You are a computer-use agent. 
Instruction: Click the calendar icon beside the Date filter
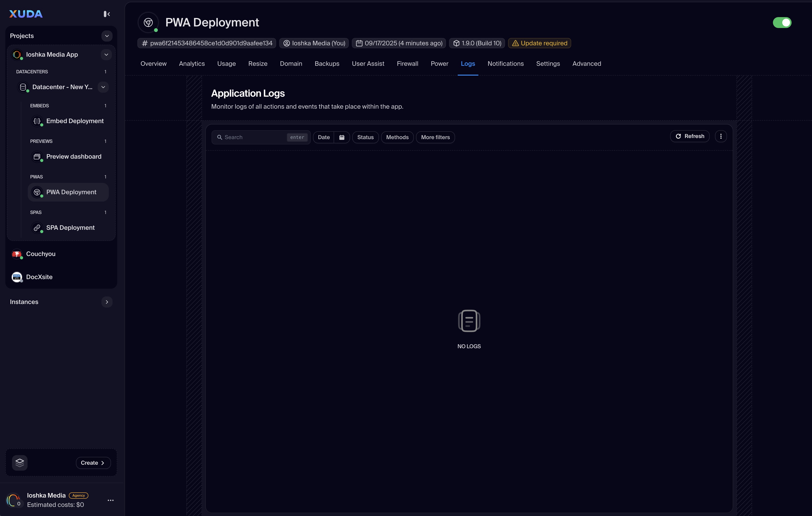[342, 137]
